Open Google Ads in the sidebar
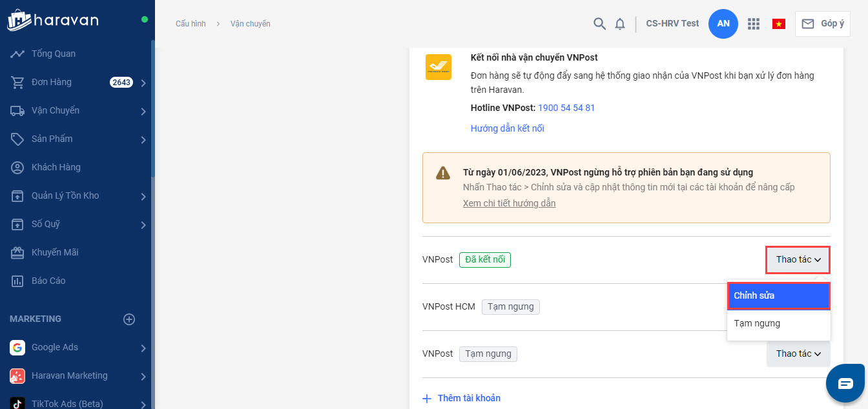 coord(55,347)
